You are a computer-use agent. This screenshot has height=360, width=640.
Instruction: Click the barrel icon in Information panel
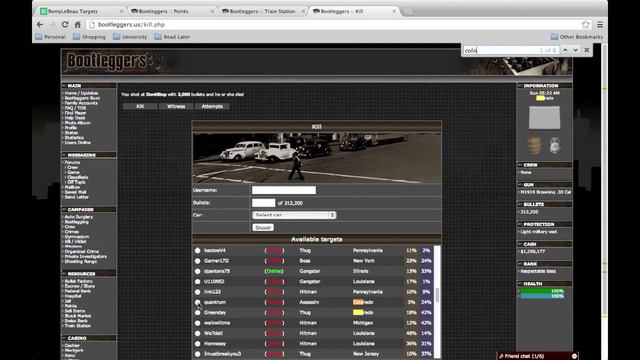click(534, 145)
